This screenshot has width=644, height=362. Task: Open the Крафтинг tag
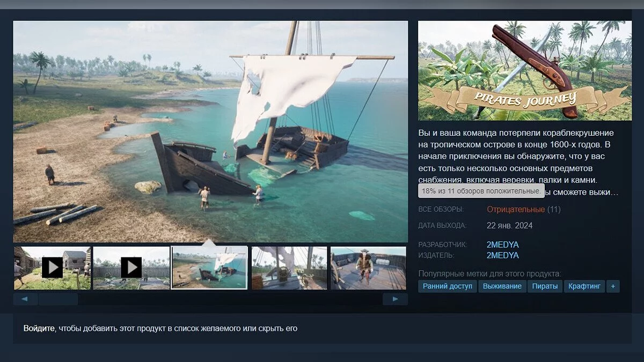pyautogui.click(x=584, y=286)
